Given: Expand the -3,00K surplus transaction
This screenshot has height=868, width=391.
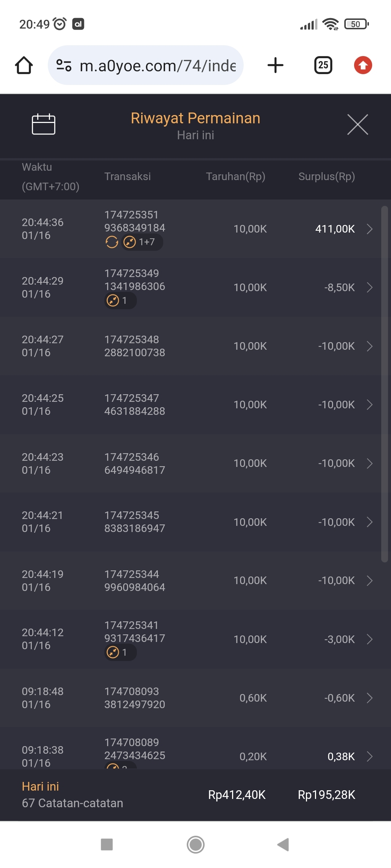Looking at the screenshot, I should click(369, 639).
